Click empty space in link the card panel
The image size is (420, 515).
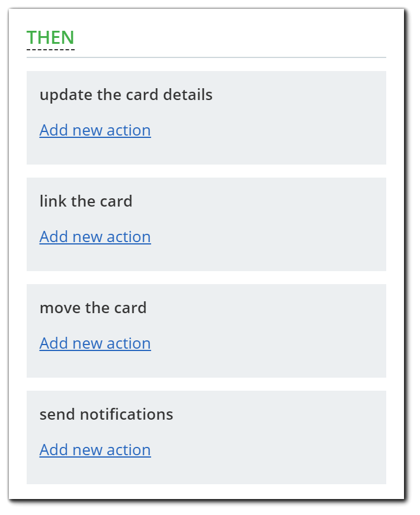pos(284,231)
